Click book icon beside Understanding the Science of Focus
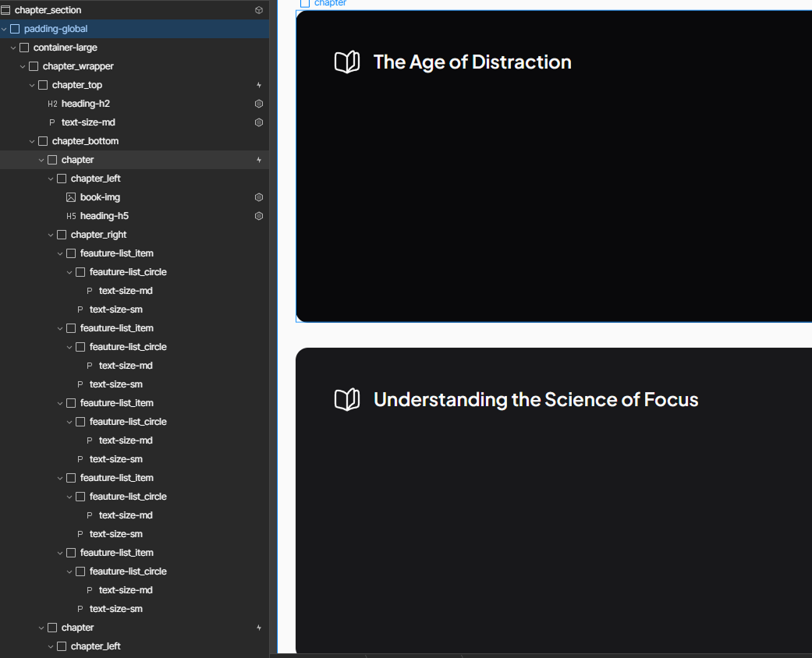Viewport: 812px width, 658px height. click(347, 400)
